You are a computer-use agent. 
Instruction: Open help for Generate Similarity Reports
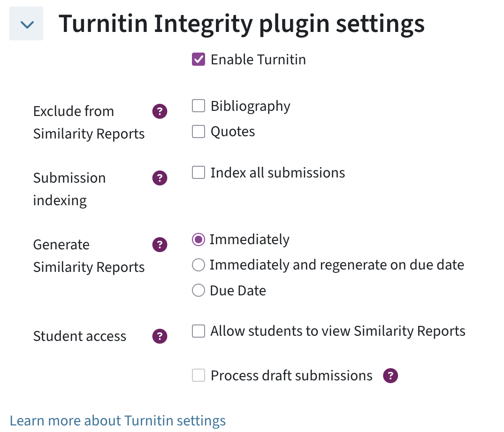pyautogui.click(x=160, y=245)
